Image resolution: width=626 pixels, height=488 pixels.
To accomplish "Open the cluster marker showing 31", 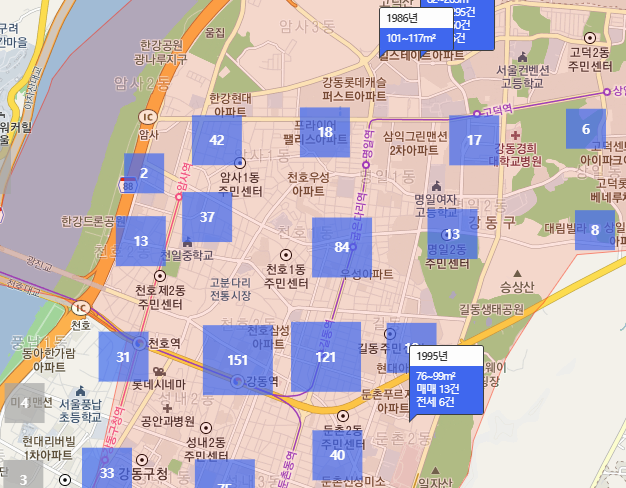I will [123, 357].
